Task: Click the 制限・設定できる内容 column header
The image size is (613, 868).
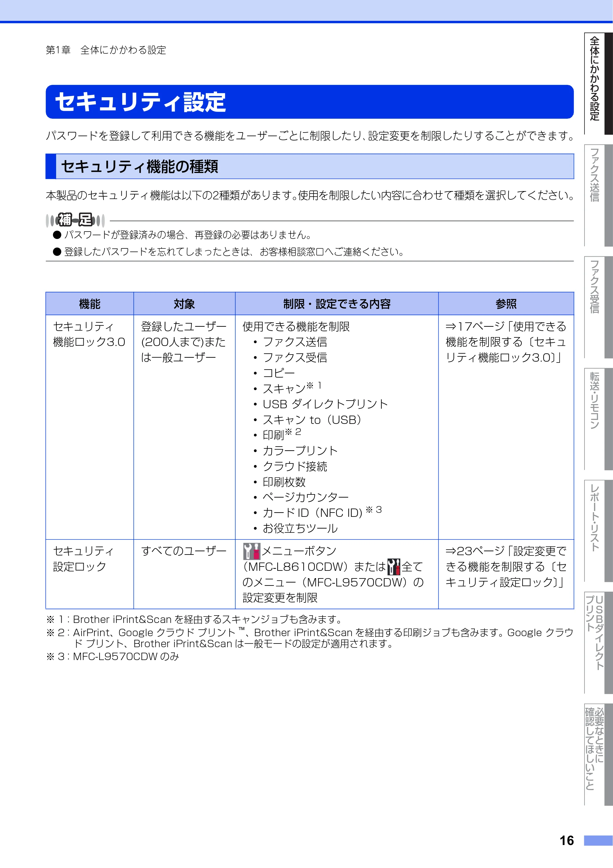Action: [x=337, y=304]
